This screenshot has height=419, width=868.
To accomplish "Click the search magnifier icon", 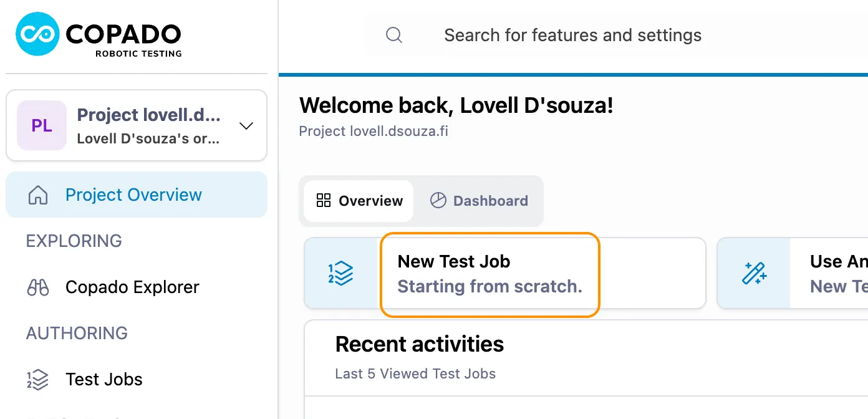I will (393, 35).
